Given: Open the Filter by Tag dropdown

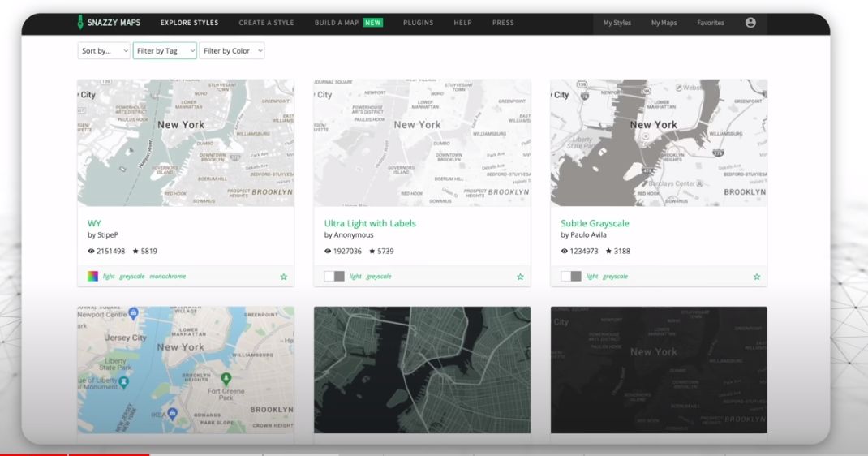Looking at the screenshot, I should [x=165, y=51].
